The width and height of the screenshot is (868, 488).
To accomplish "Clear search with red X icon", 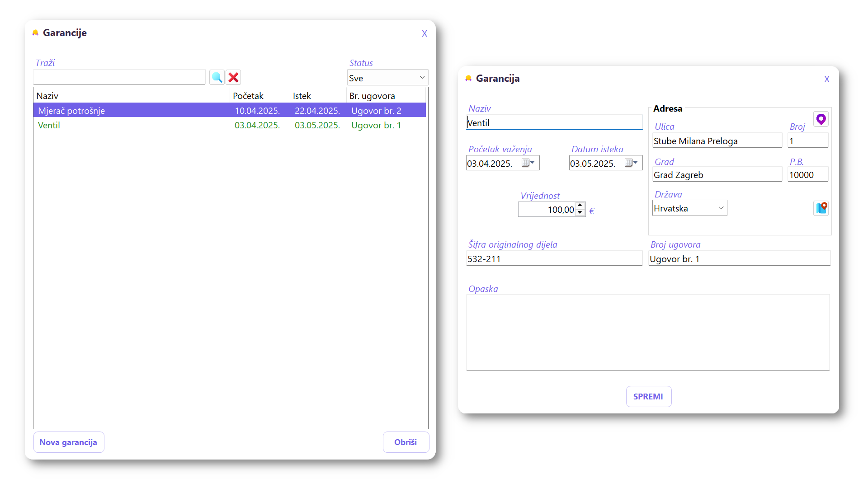I will pos(233,77).
